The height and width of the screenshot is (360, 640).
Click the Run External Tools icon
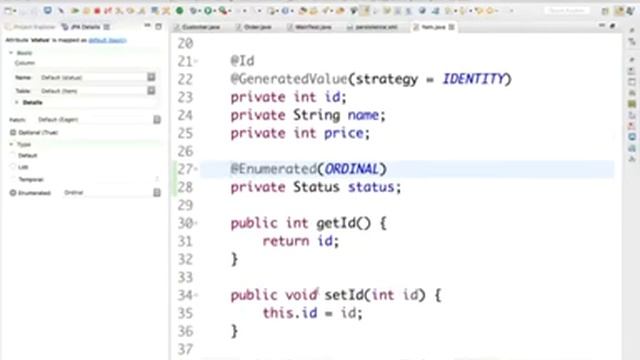[222, 11]
